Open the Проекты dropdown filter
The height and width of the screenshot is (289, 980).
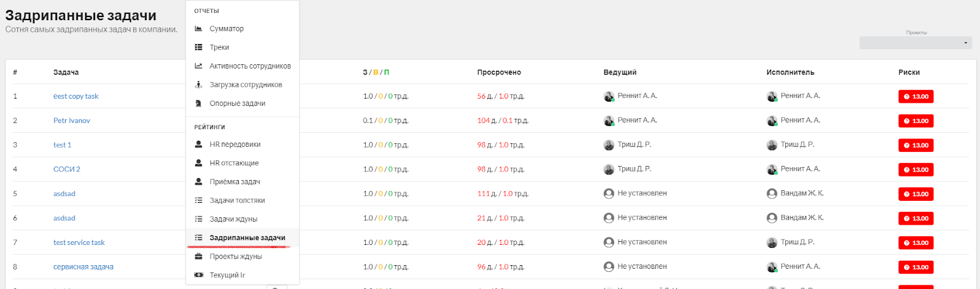click(x=916, y=43)
